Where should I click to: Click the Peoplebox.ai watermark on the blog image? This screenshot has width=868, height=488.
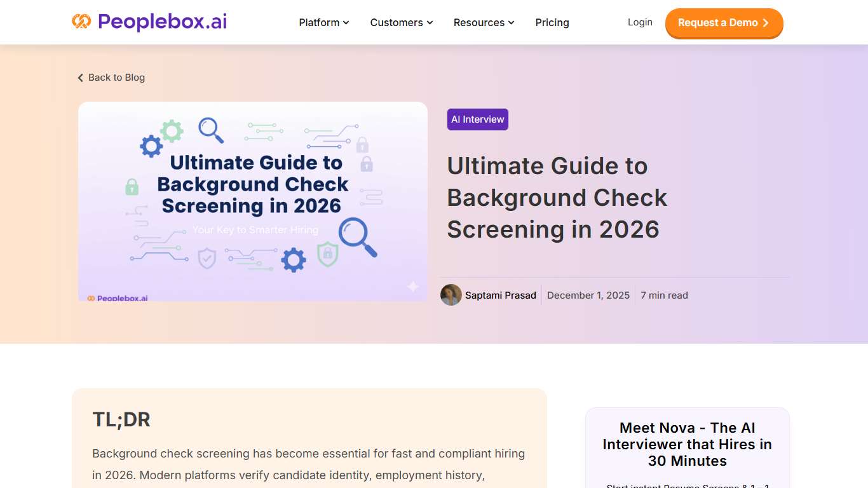tap(118, 297)
